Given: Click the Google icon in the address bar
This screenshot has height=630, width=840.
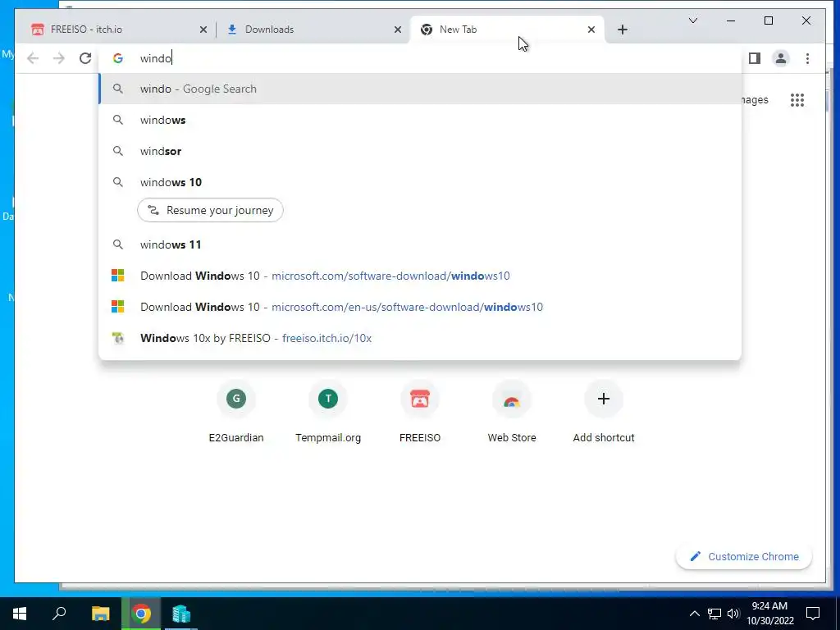Looking at the screenshot, I should (x=118, y=58).
